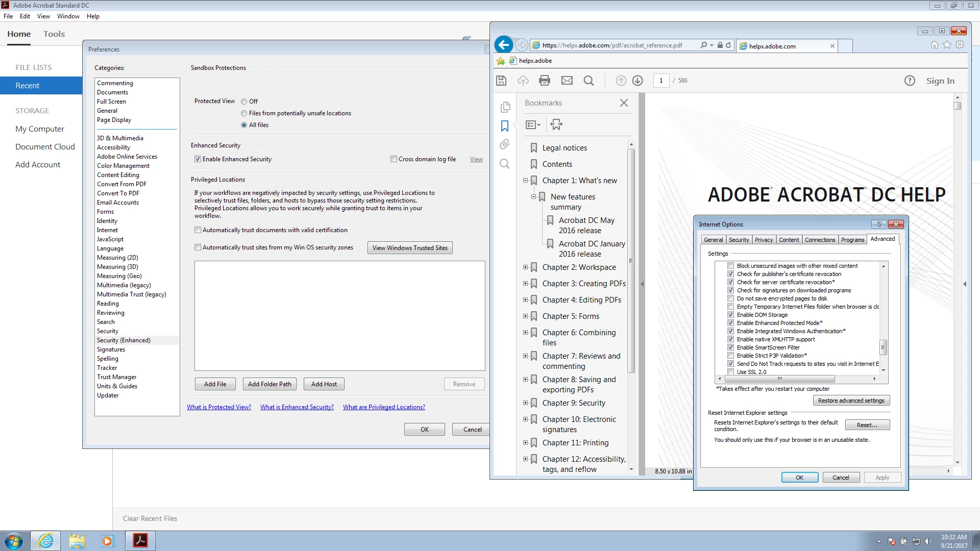
Task: Open the bookmarks options dropdown menu
Action: coord(533,124)
